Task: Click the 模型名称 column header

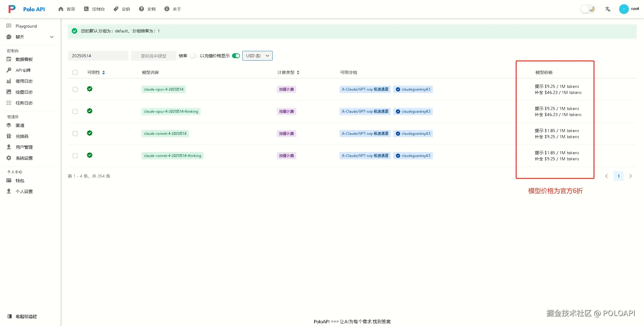Action: click(x=151, y=72)
